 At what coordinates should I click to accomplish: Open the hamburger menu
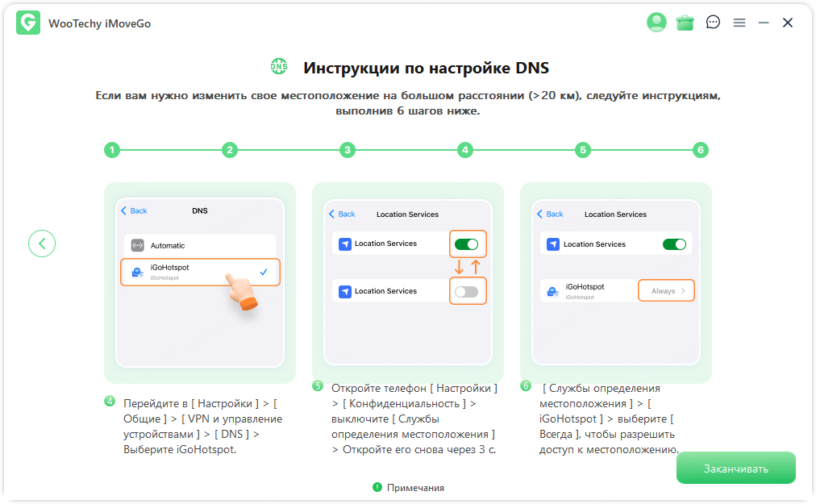[739, 22]
